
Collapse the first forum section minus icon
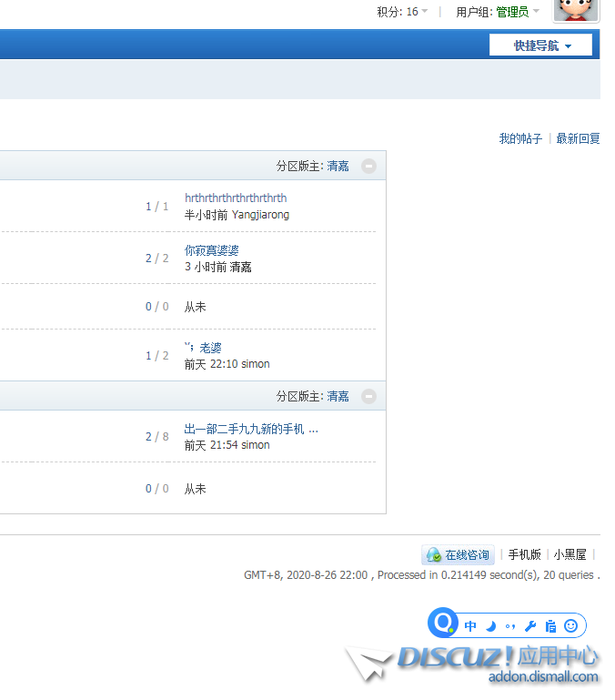point(368,166)
